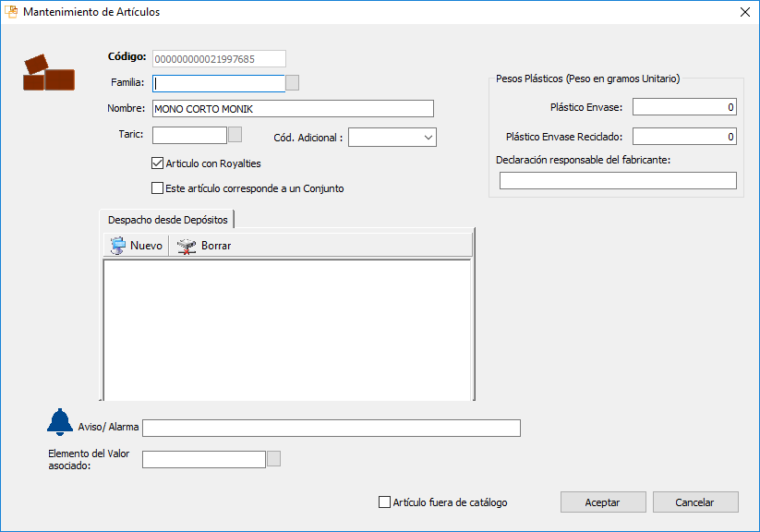Open the Familia lookup button
Image resolution: width=760 pixels, height=532 pixels.
(x=293, y=83)
